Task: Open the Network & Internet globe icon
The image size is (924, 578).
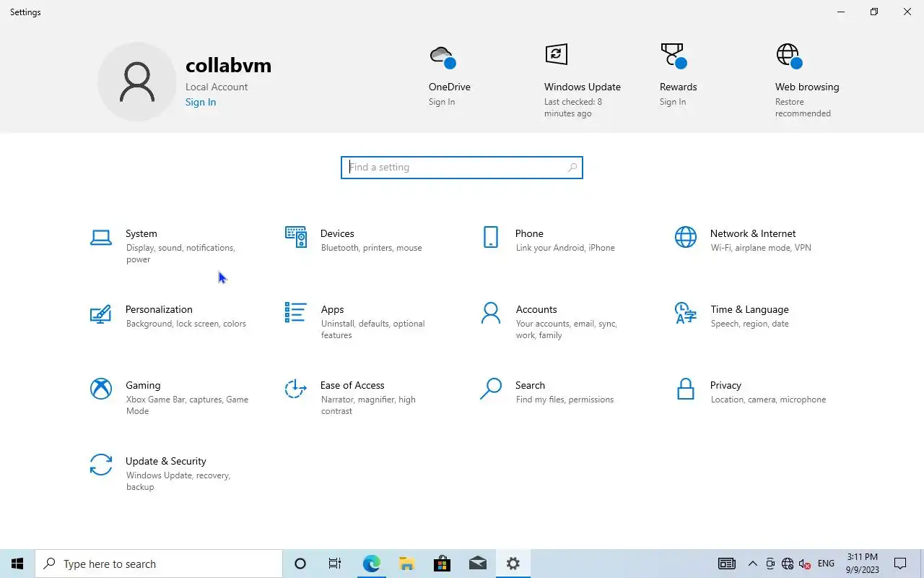Action: point(685,237)
